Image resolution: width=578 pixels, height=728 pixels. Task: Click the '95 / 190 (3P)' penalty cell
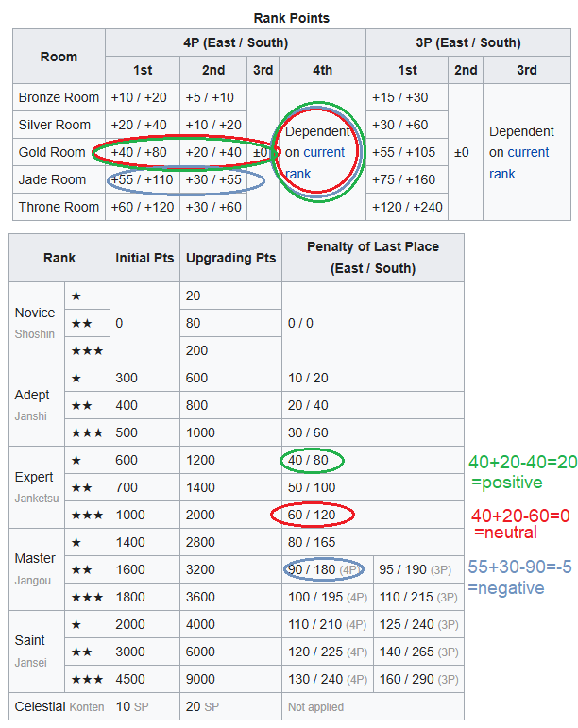(418, 569)
